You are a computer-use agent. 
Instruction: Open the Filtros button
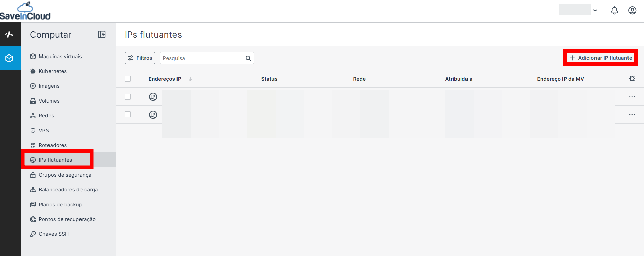pos(140,58)
